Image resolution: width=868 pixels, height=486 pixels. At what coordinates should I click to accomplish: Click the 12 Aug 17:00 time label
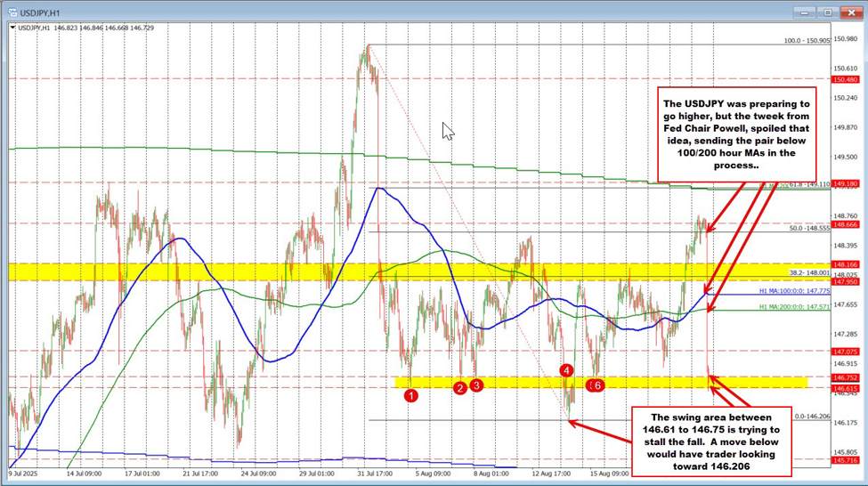pyautogui.click(x=550, y=474)
